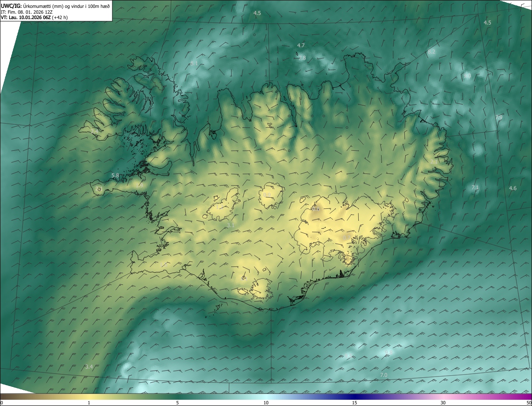The image size is (532, 406).
Task: Click the 5.8 value label on map
Action: (115, 176)
